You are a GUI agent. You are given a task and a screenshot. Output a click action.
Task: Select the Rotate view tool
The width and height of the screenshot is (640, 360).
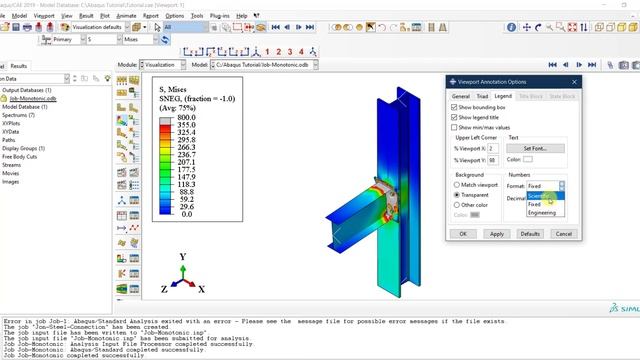click(x=538, y=27)
